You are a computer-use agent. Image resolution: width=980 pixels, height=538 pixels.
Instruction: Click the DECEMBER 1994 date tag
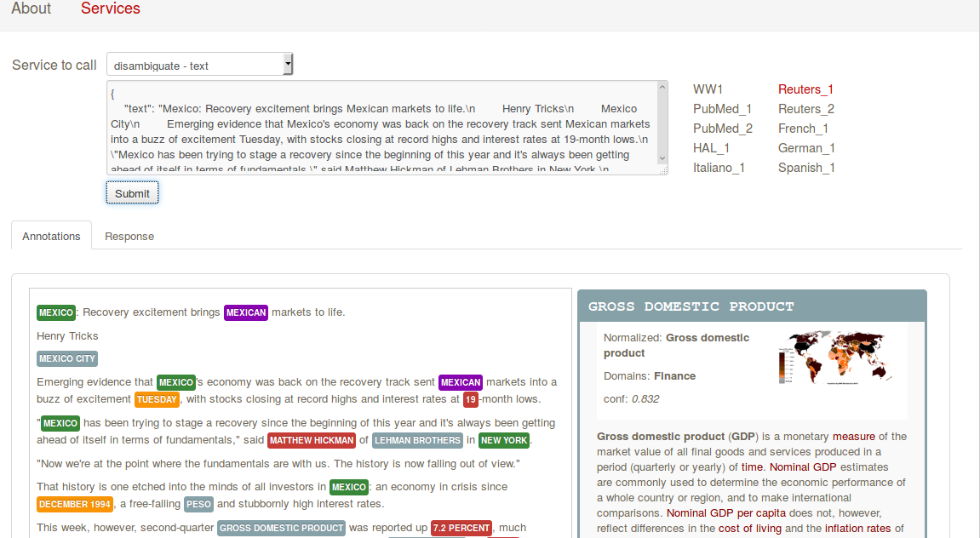point(75,504)
